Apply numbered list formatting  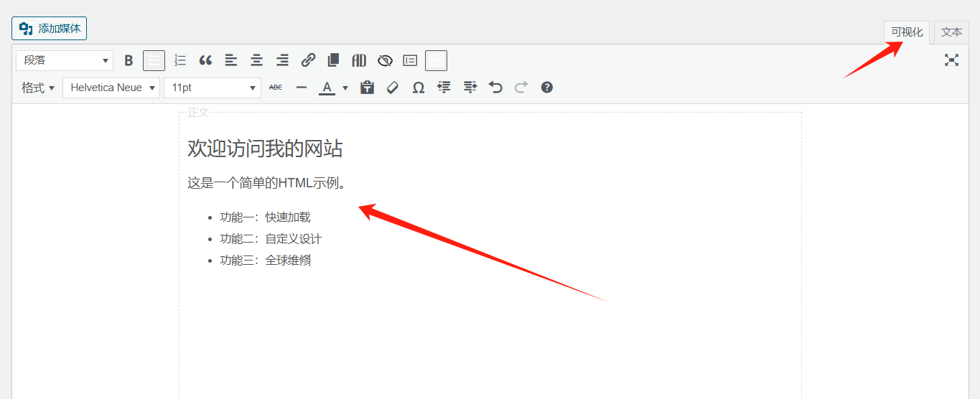180,60
